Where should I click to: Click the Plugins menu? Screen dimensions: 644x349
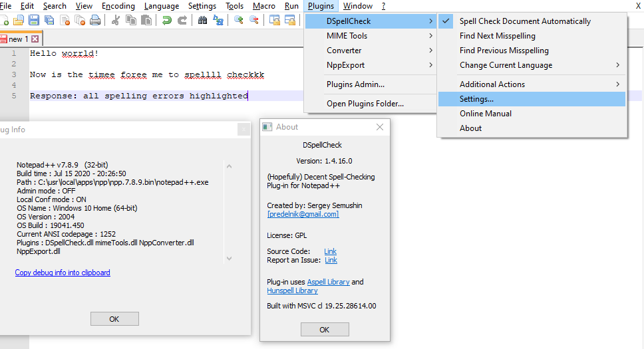pyautogui.click(x=321, y=6)
